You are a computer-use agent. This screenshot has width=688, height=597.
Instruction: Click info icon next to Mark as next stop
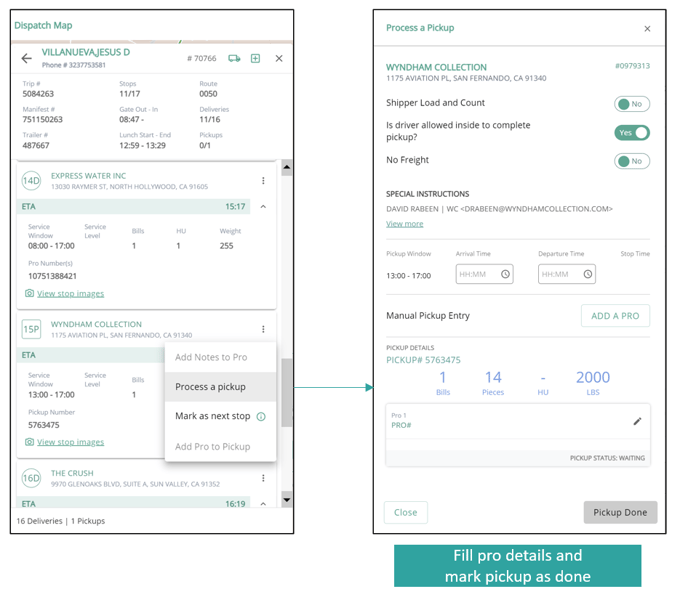point(261,417)
